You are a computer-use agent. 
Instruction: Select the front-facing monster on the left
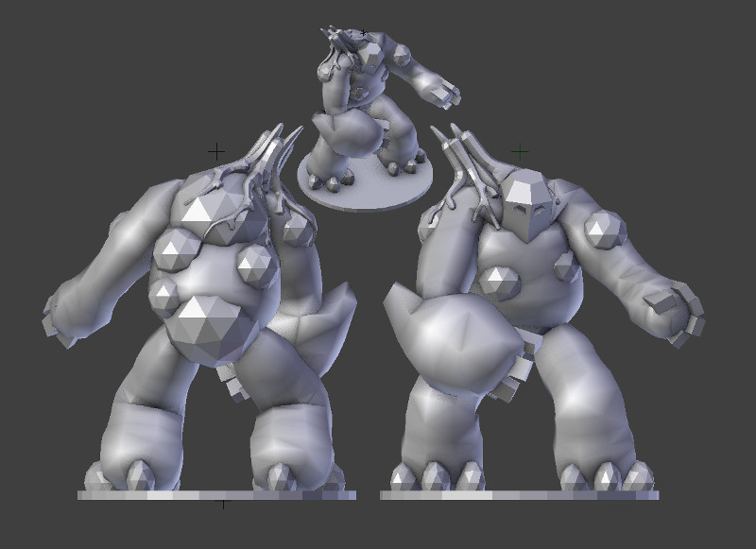pos(217,312)
